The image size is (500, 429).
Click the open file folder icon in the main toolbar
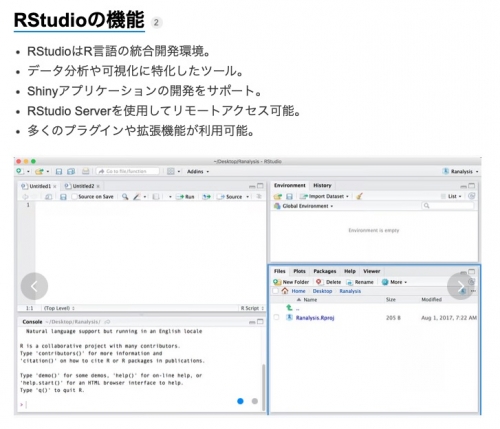coord(39,171)
